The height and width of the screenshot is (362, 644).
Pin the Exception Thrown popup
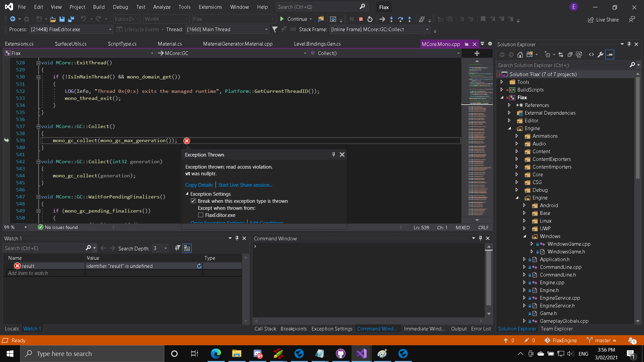[x=333, y=155]
